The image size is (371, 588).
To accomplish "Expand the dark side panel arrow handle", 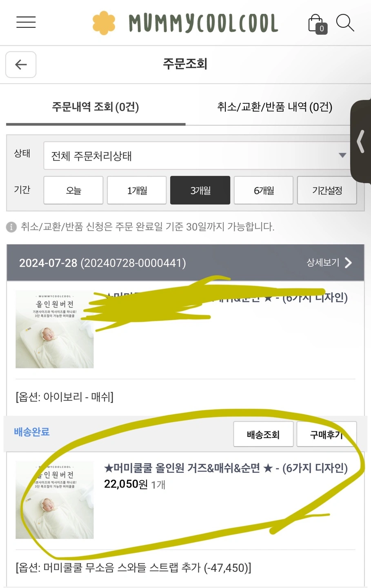I will coord(361,141).
